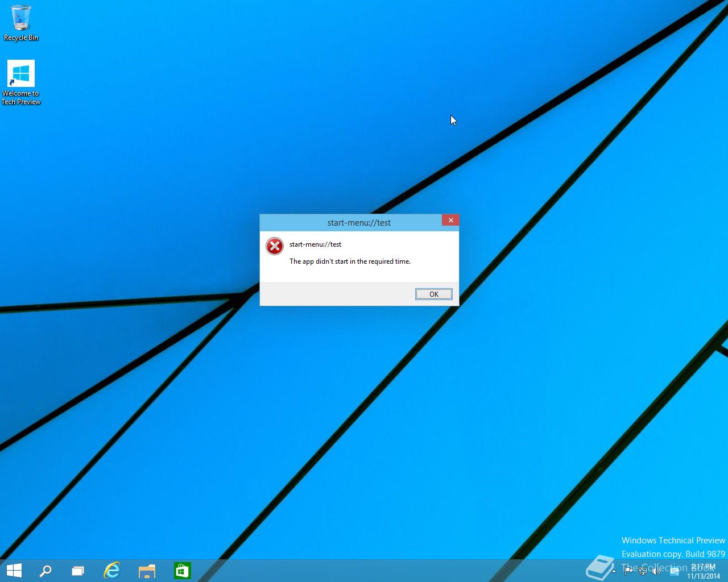
Task: Open Task View on the taskbar
Action: [78, 571]
